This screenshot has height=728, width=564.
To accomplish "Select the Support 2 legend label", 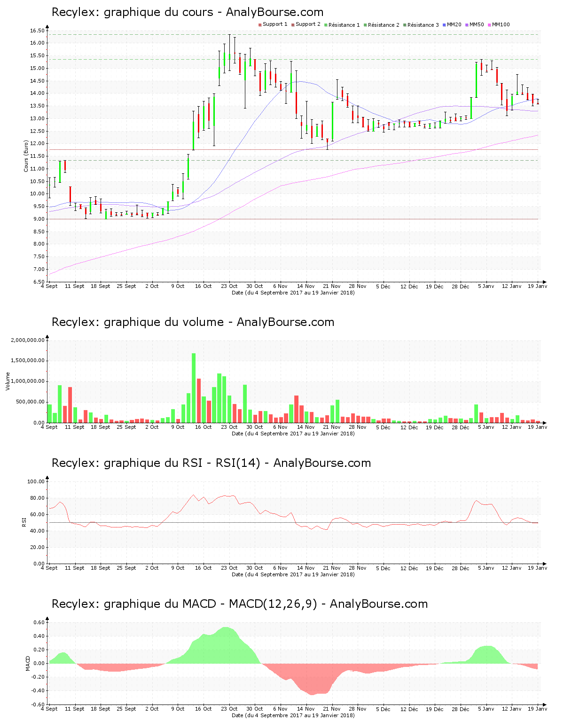I will (308, 24).
